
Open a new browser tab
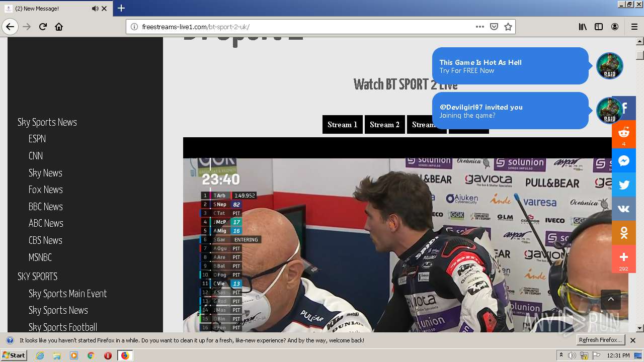point(121,8)
